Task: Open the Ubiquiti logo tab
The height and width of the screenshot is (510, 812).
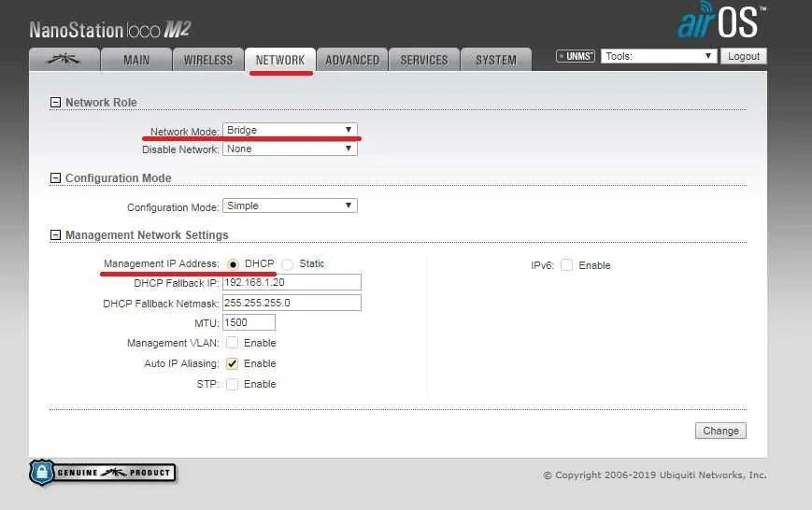Action: (64, 60)
